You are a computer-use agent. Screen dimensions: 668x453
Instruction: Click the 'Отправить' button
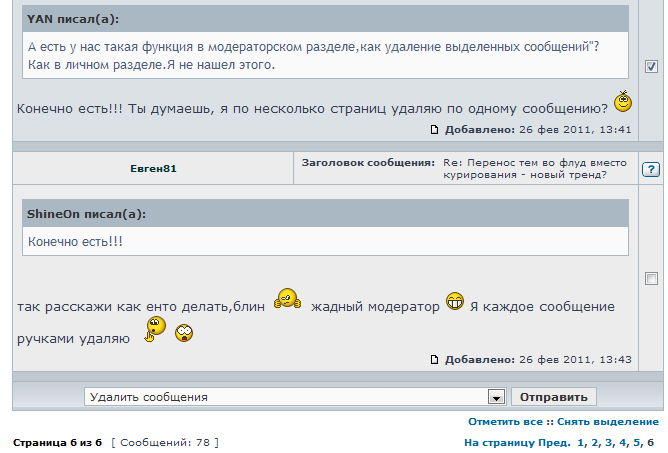coord(553,397)
